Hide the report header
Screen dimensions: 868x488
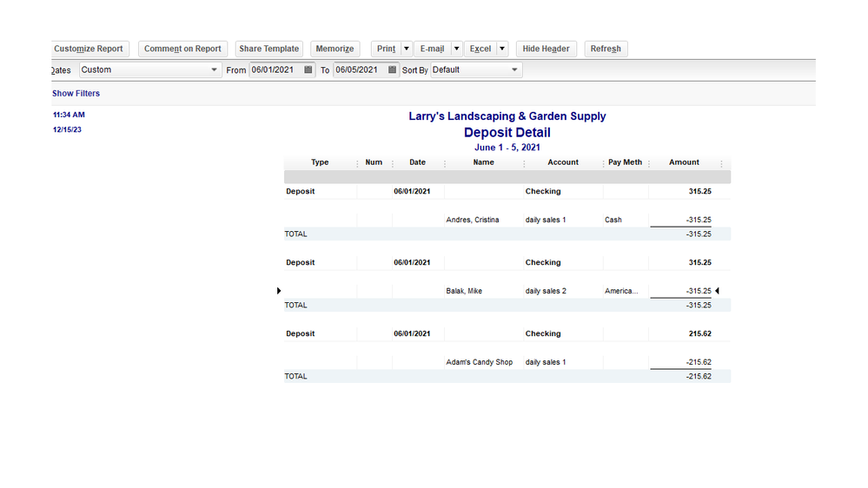(x=546, y=49)
